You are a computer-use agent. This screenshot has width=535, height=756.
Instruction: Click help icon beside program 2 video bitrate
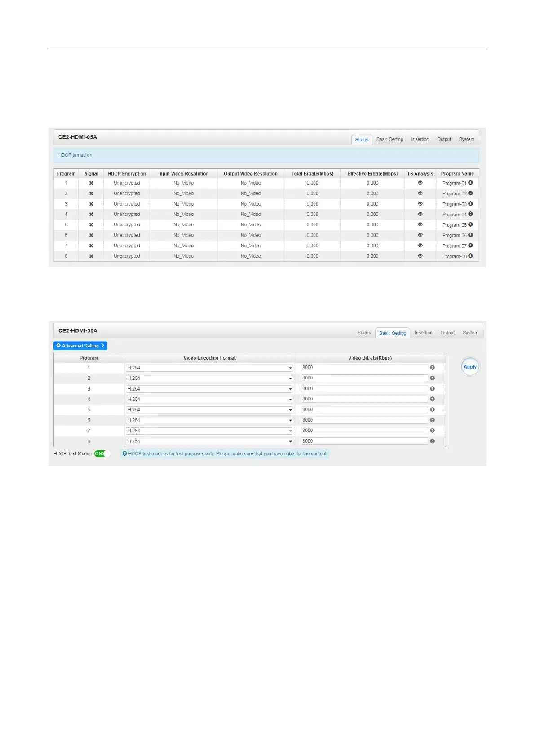(x=432, y=378)
